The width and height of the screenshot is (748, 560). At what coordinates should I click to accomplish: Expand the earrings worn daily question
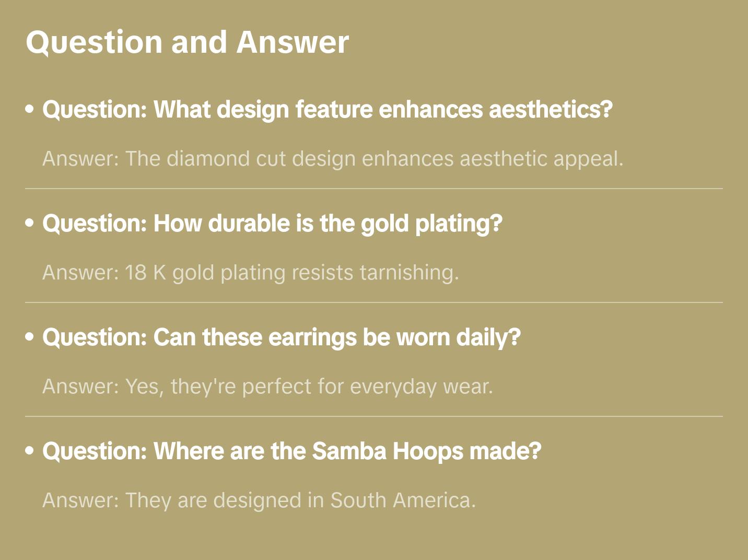coord(282,337)
